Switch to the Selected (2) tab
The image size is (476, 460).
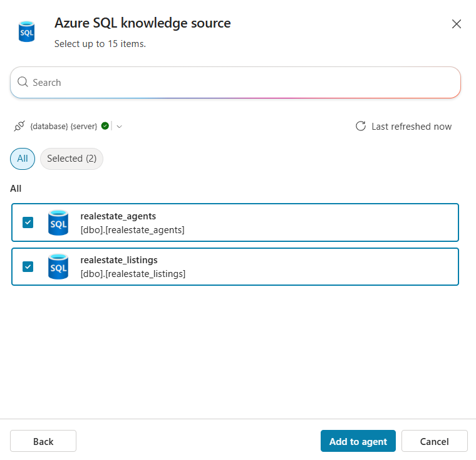71,159
